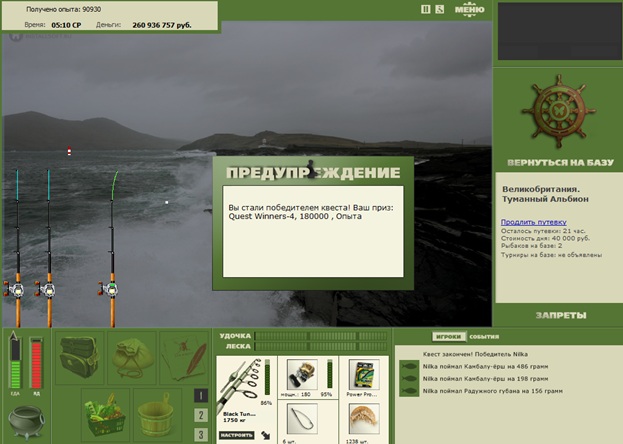Open the backpack inventory icon
Image resolution: width=623 pixels, height=444 pixels.
(x=79, y=358)
